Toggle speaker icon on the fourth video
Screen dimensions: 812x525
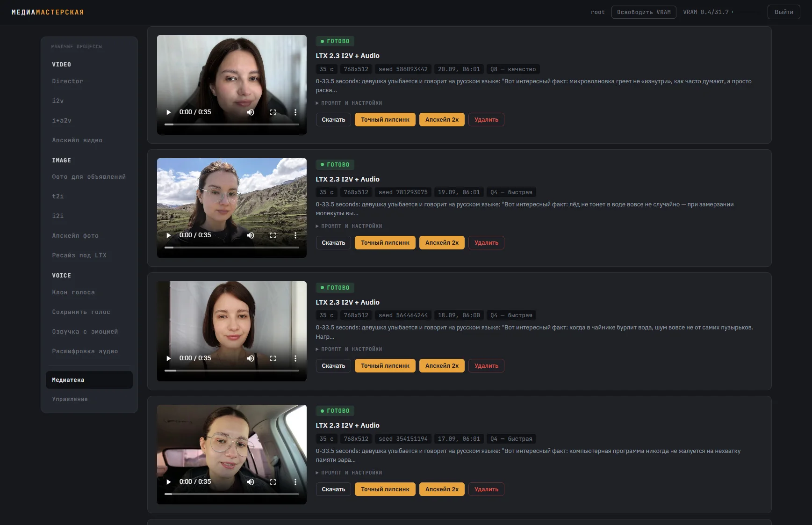[x=251, y=482]
